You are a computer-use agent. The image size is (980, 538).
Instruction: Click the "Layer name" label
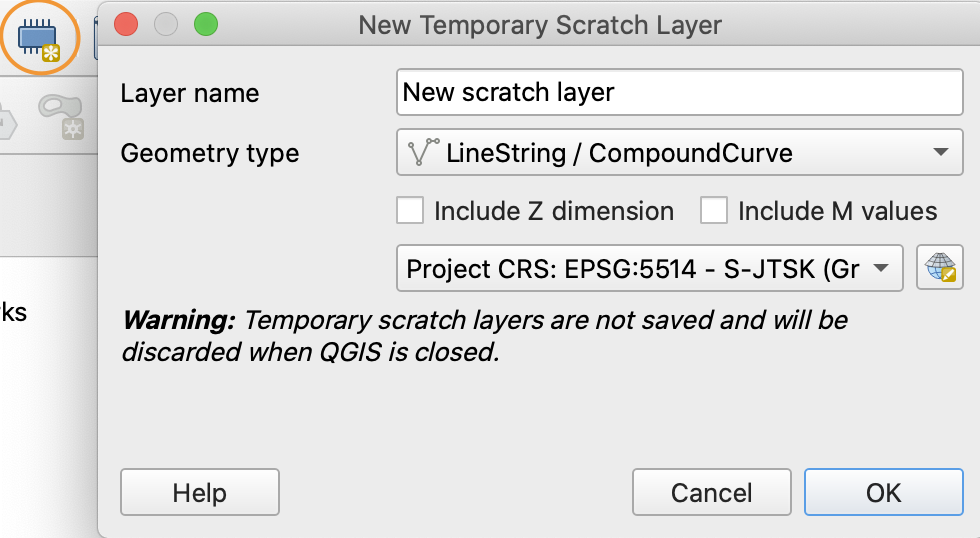[x=190, y=94]
